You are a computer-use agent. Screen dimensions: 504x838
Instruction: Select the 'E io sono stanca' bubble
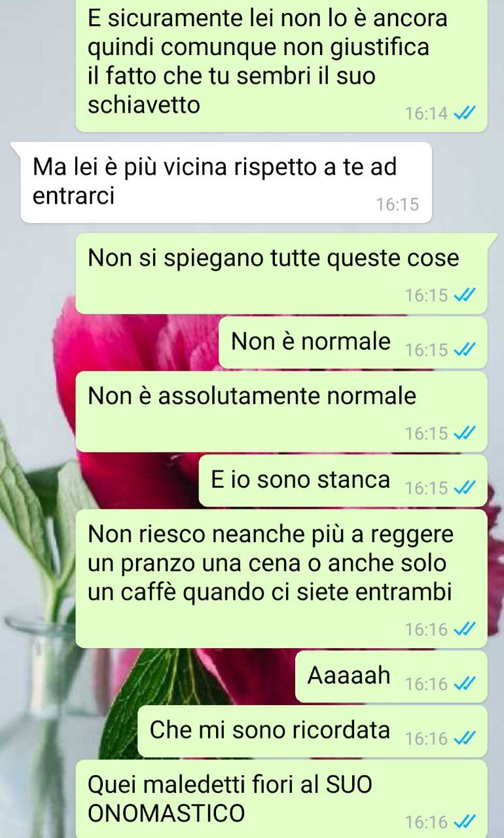pos(343,481)
